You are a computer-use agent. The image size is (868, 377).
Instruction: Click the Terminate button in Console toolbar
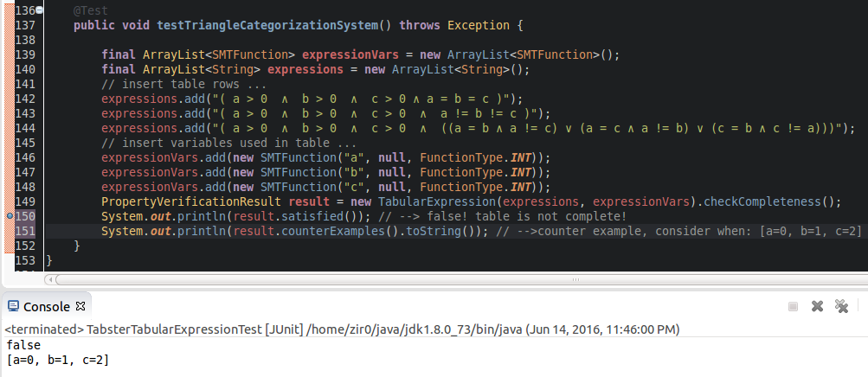793,306
